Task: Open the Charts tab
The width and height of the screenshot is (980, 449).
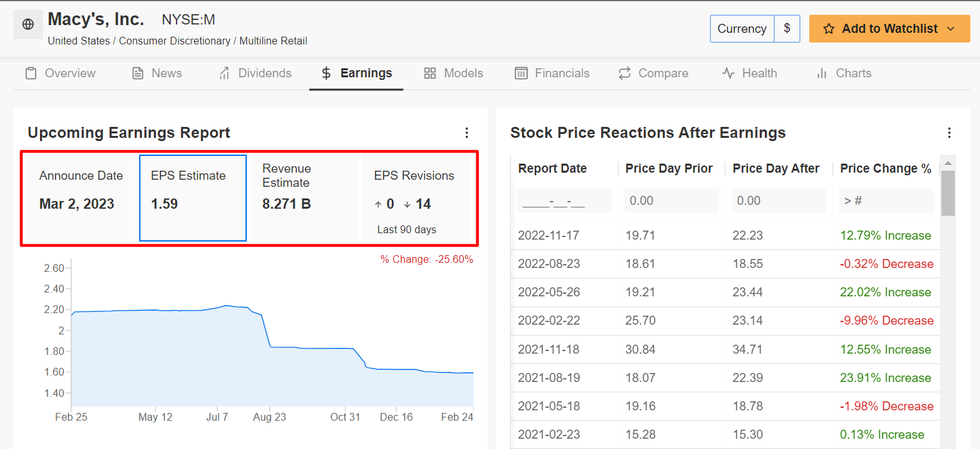Action: [x=843, y=73]
